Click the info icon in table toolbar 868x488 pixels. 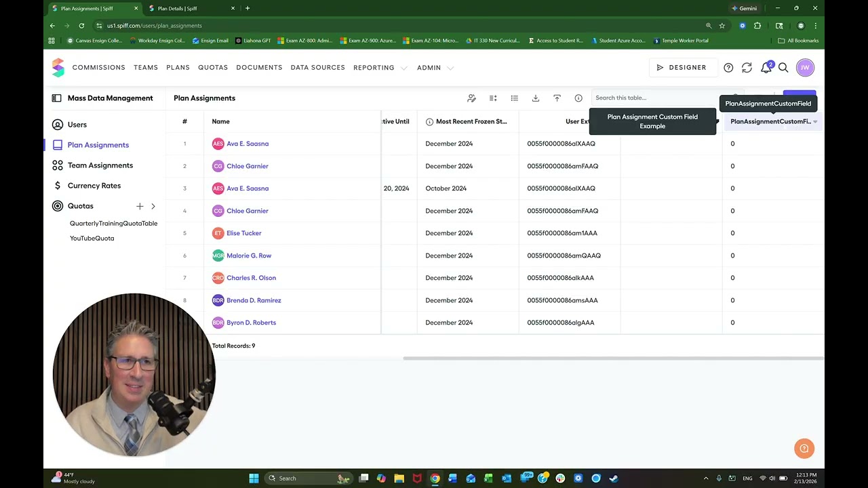(x=578, y=98)
